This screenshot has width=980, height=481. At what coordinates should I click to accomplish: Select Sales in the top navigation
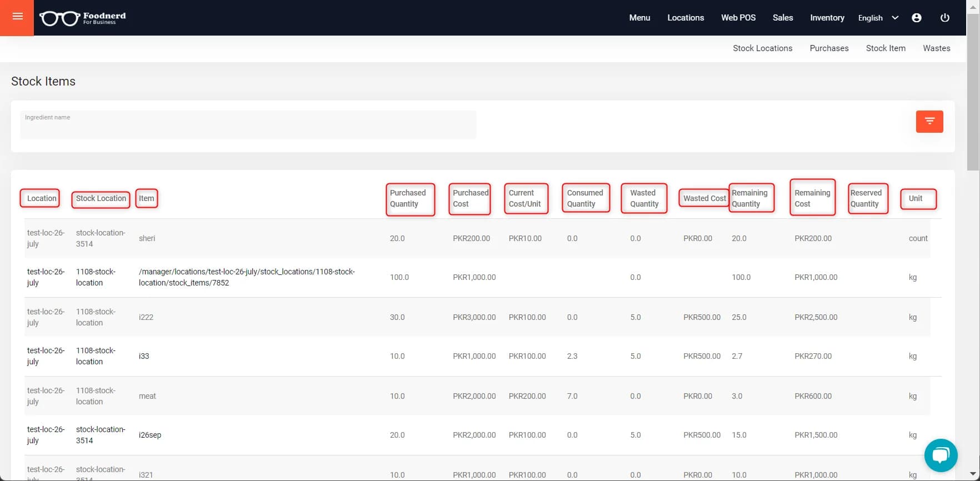coord(783,18)
